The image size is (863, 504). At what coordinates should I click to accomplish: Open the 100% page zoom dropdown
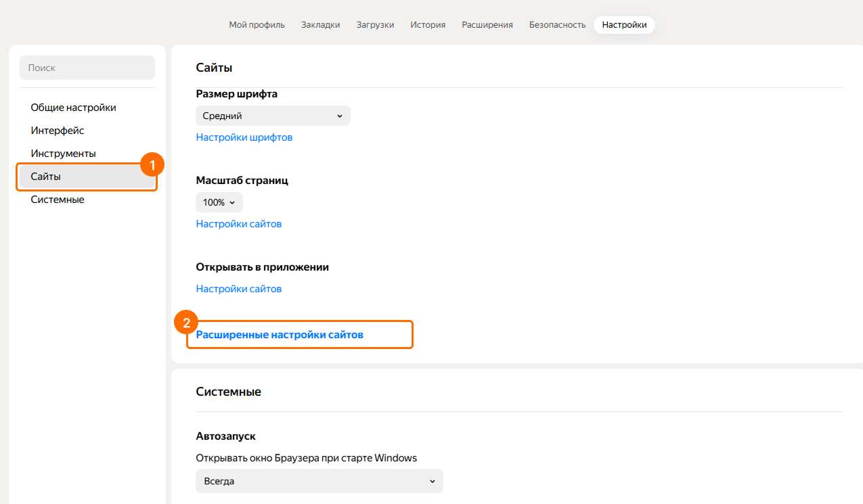(x=219, y=202)
